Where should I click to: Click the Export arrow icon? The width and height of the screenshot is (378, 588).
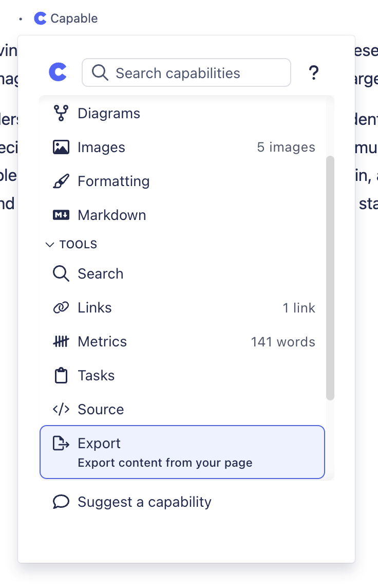pos(61,444)
